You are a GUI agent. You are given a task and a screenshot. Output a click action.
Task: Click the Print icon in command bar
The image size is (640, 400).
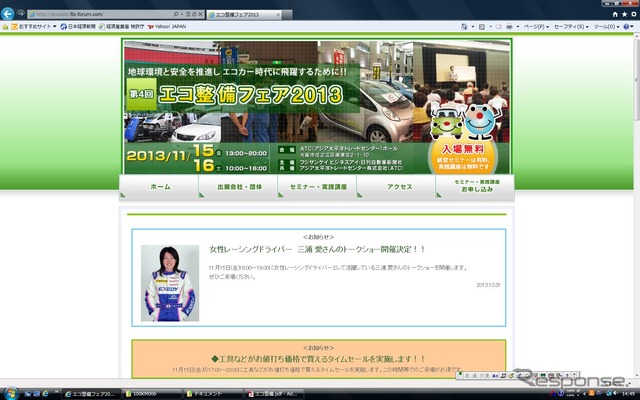coord(509,27)
